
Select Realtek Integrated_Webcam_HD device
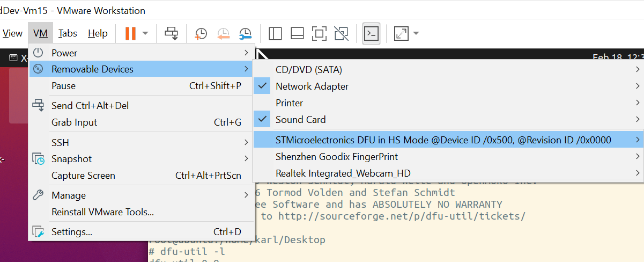pos(448,173)
